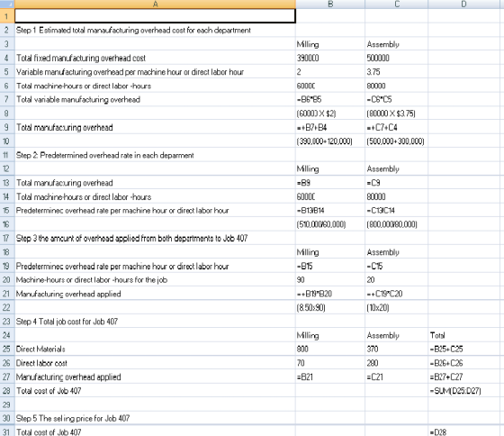Click formula cell =C6*C5
Screen dimensions: 504x436
(x=396, y=99)
